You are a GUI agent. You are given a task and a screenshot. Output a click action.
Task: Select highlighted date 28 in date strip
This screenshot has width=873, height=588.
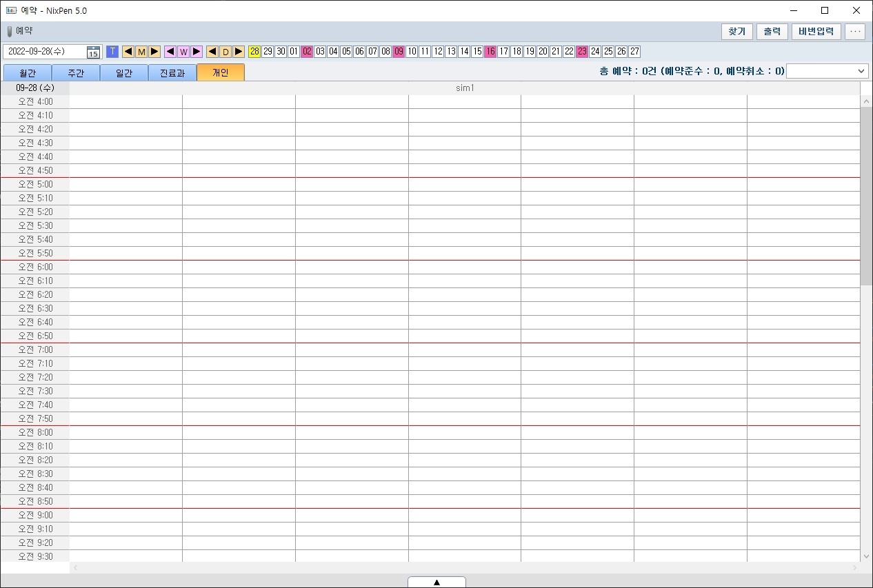254,52
